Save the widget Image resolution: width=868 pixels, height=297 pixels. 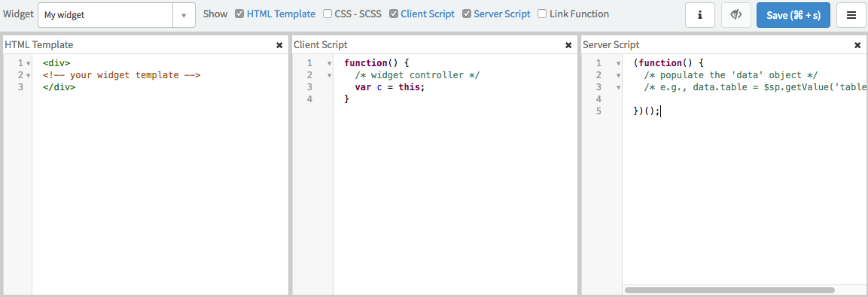(x=793, y=15)
